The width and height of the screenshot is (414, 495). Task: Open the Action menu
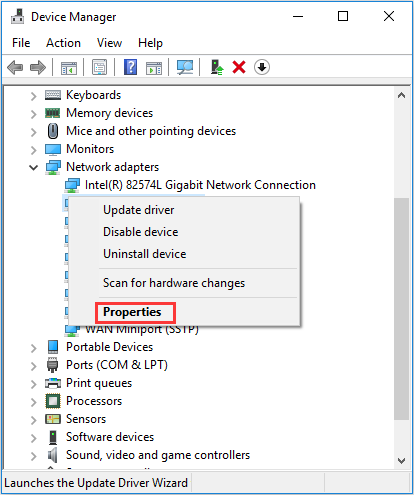tap(63, 43)
